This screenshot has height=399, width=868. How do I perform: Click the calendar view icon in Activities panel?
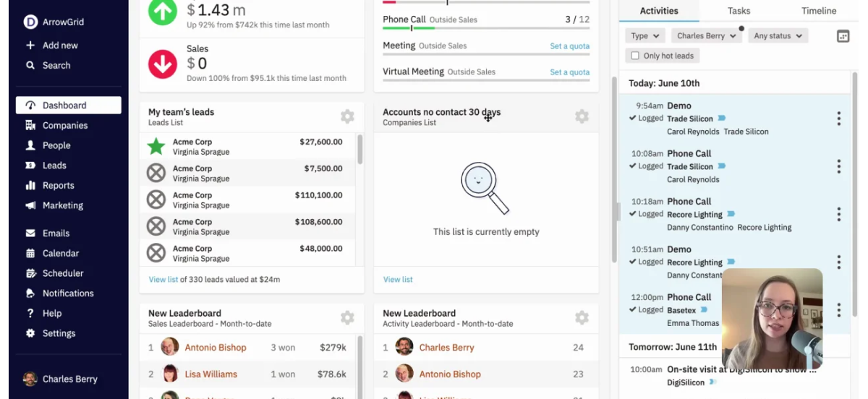pos(843,36)
